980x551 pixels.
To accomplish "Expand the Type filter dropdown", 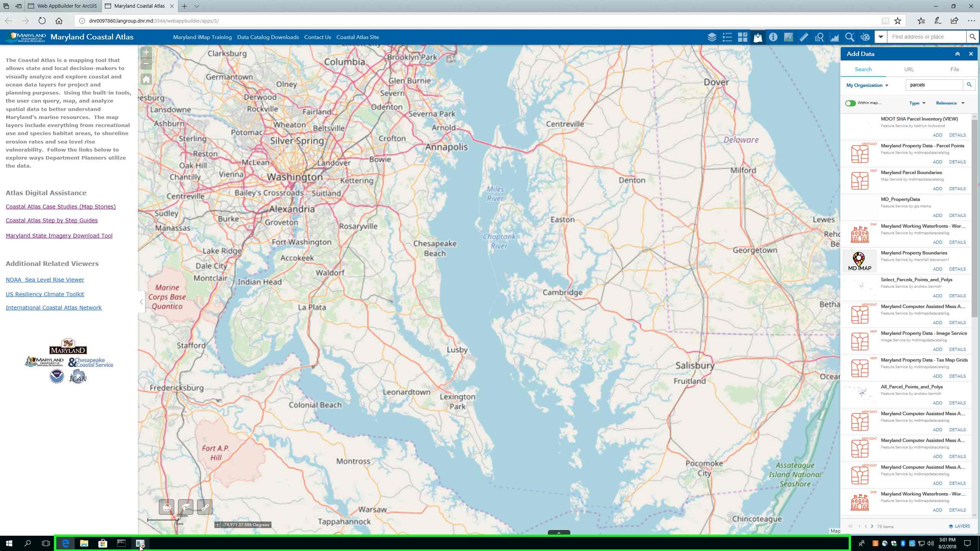I will coord(917,103).
